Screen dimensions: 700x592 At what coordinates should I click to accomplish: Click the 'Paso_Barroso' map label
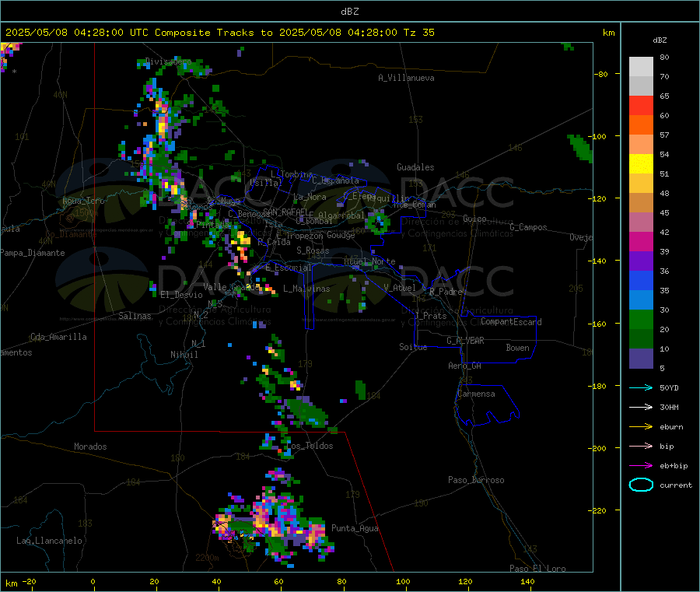(x=476, y=480)
